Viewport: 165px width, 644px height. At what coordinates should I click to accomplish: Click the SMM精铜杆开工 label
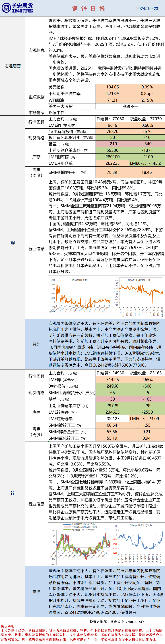(67, 172)
